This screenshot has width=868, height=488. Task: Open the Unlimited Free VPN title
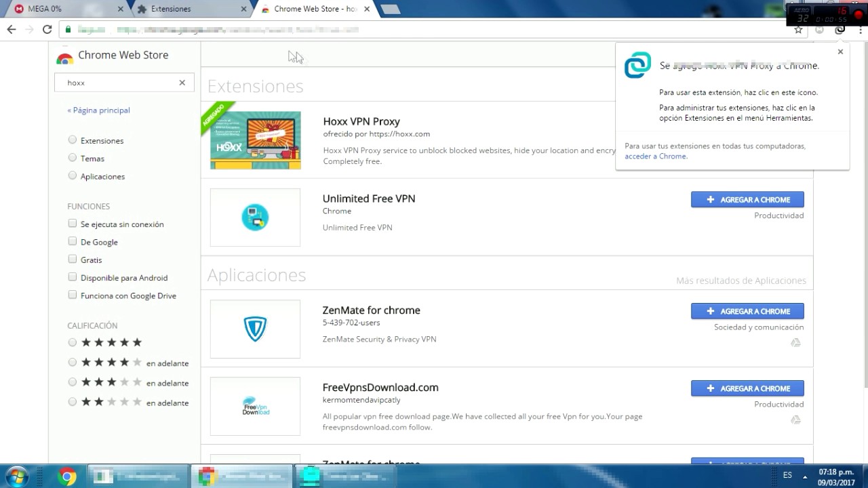369,199
